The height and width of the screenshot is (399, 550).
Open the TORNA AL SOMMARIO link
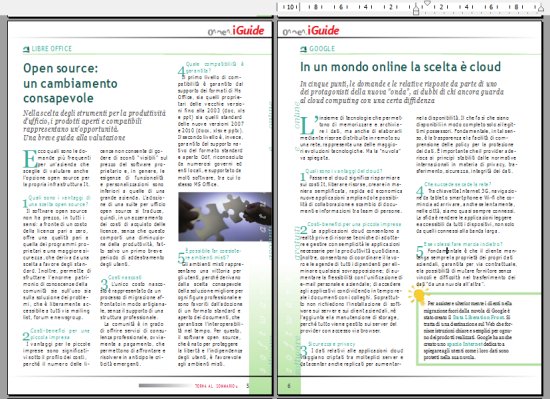pos(216,386)
